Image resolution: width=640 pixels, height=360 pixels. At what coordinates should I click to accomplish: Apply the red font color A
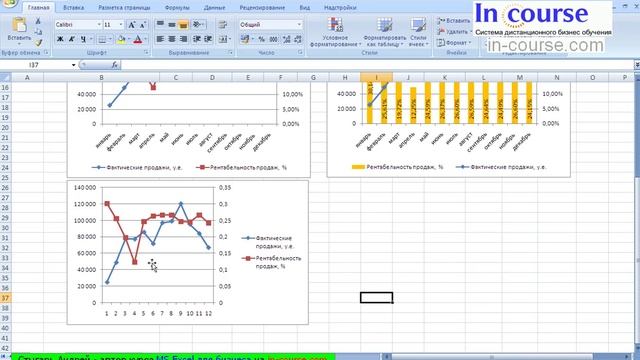point(138,39)
